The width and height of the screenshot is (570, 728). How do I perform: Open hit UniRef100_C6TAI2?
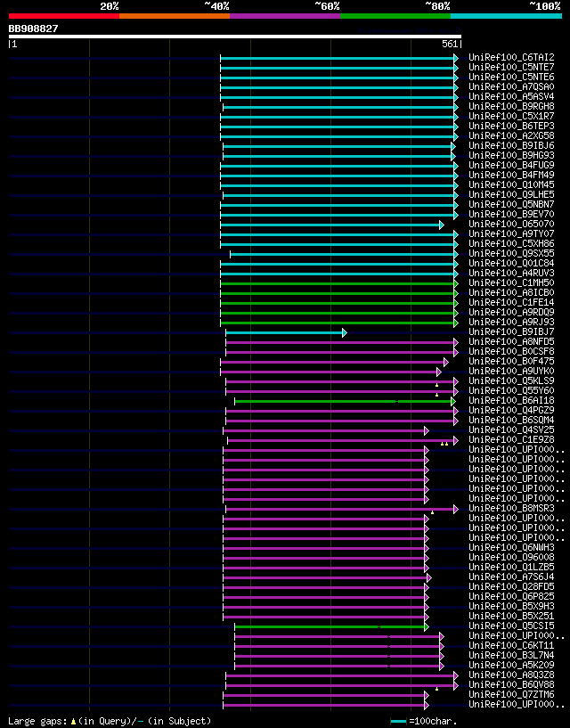click(x=511, y=58)
